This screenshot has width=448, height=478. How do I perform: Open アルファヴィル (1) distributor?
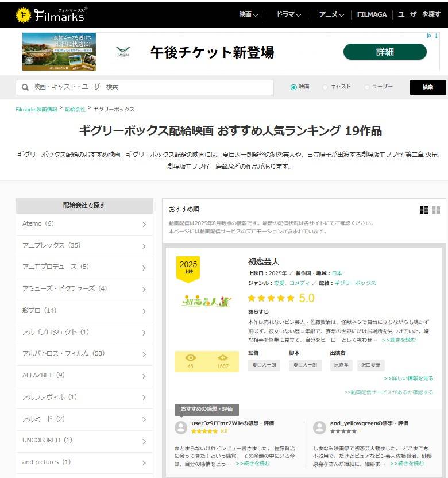84,398
